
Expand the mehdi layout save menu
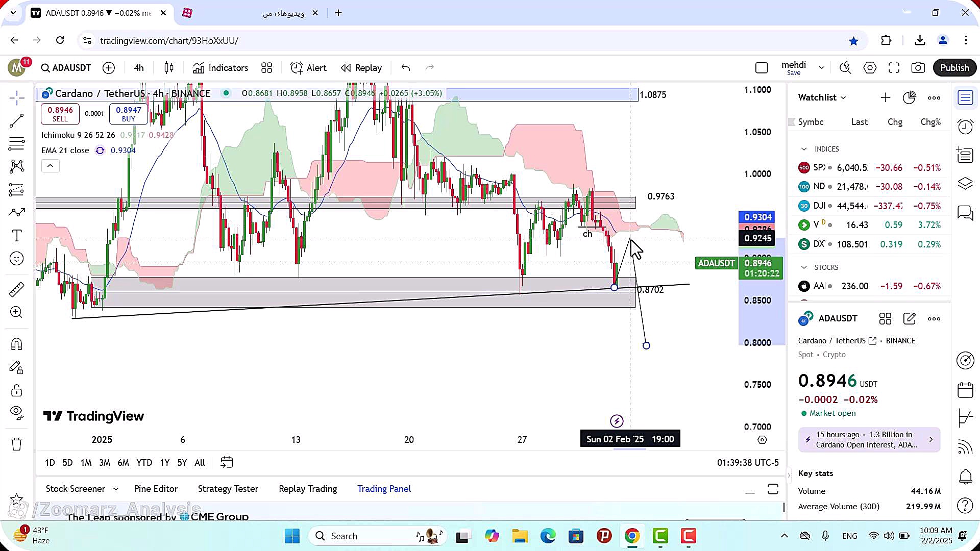[822, 67]
